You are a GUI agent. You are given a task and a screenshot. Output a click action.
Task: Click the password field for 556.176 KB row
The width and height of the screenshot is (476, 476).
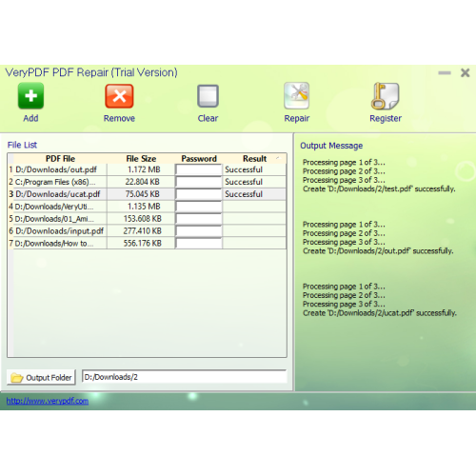point(199,244)
